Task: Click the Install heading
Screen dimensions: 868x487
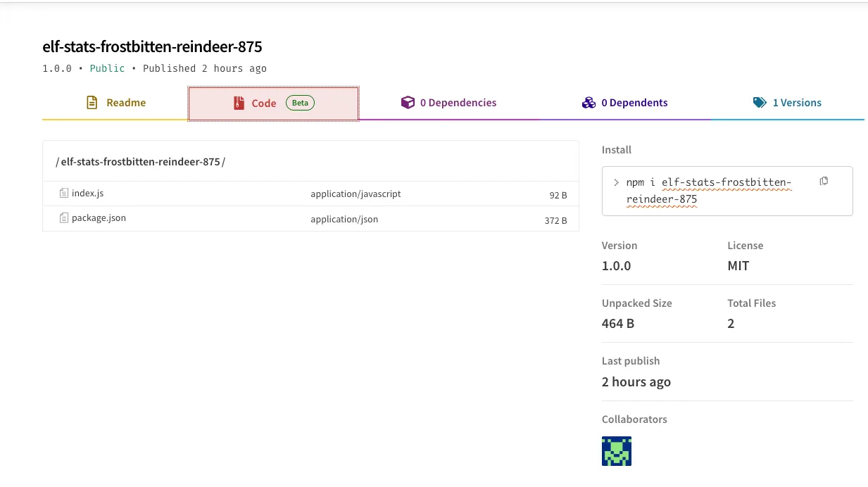Action: [x=617, y=150]
